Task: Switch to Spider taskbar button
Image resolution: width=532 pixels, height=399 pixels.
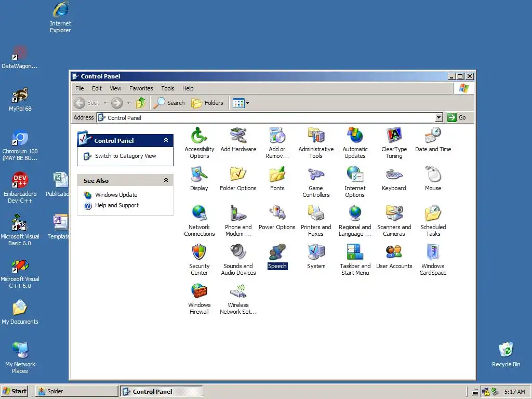Action: [x=77, y=391]
